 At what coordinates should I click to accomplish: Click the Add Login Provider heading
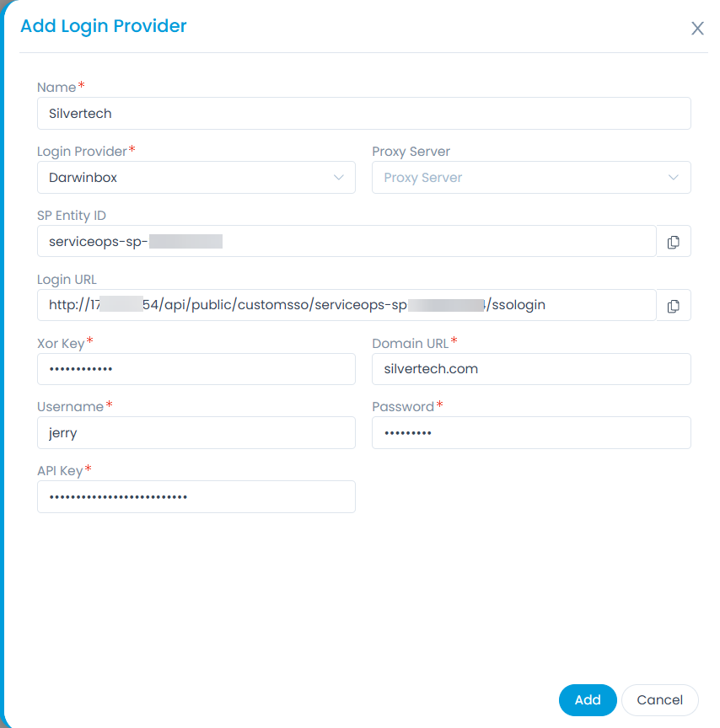pos(104,26)
